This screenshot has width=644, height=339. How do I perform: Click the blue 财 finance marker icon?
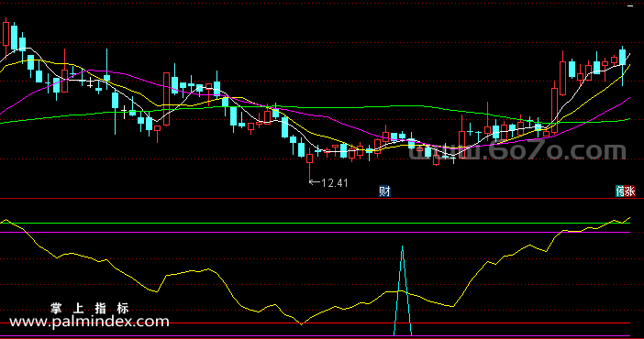click(384, 191)
